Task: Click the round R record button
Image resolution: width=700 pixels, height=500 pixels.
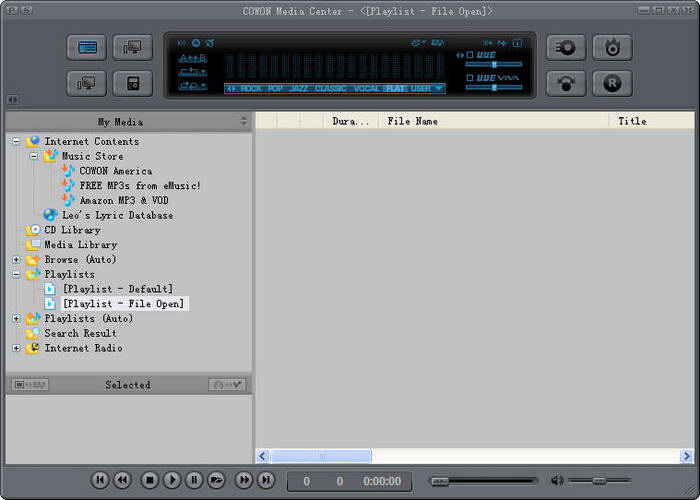Action: pyautogui.click(x=612, y=83)
